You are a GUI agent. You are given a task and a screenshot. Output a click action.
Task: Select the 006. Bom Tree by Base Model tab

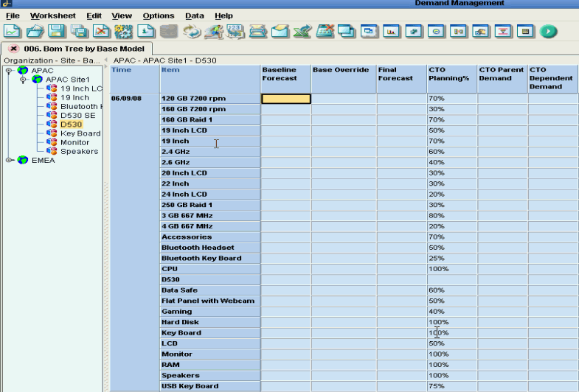coord(84,49)
